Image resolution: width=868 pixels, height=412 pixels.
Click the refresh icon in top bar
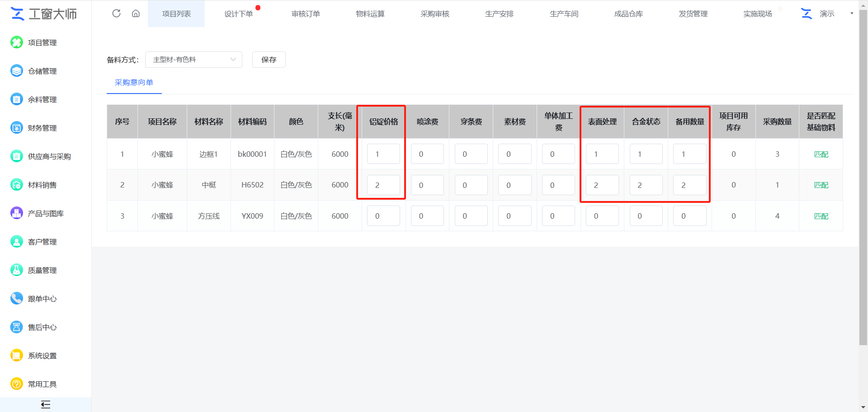click(x=116, y=14)
